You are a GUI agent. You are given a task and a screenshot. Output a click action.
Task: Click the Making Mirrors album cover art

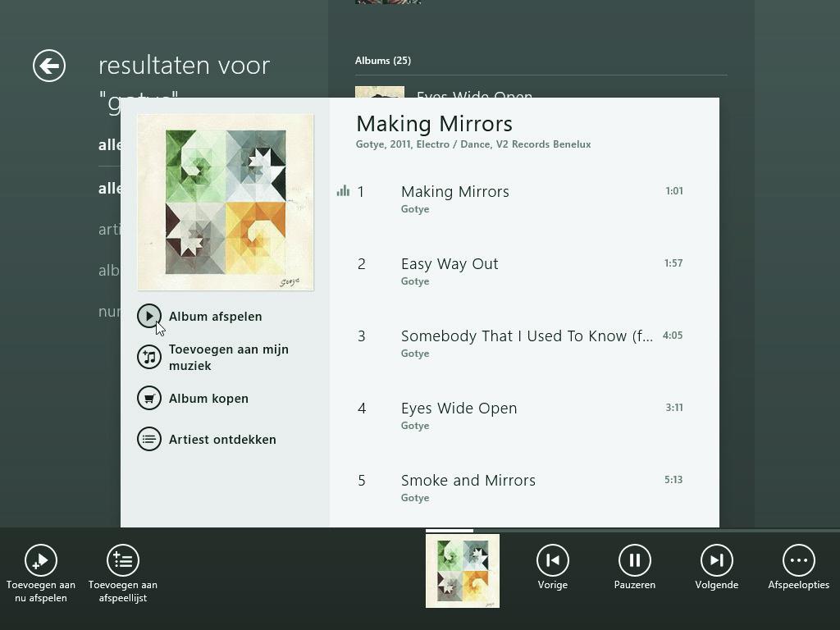click(226, 202)
